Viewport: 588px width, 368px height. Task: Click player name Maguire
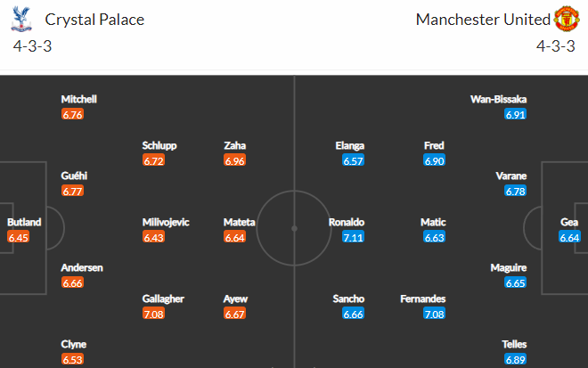coord(509,268)
